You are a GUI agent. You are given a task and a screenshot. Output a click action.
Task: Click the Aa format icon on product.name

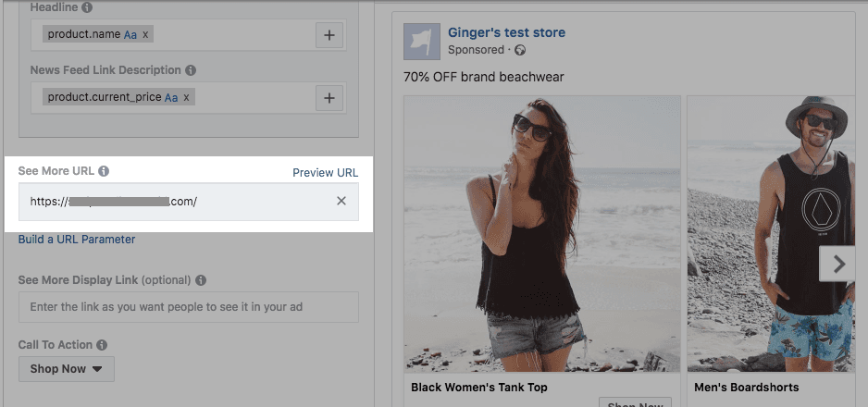click(x=130, y=35)
